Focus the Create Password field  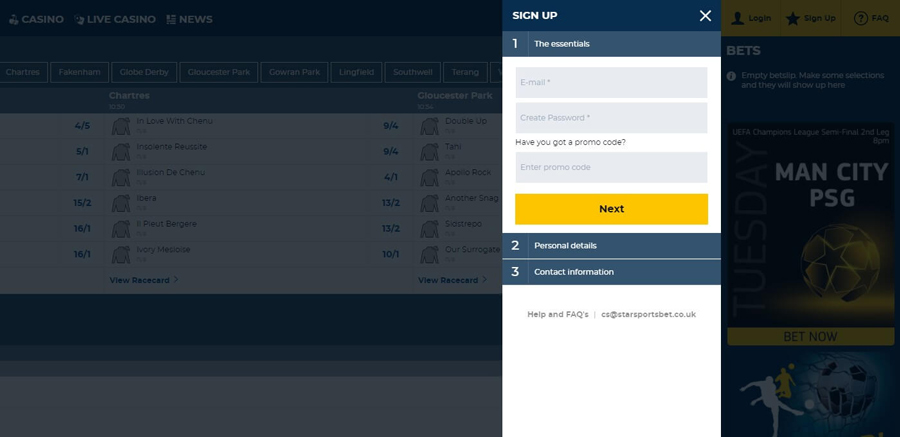coord(611,118)
